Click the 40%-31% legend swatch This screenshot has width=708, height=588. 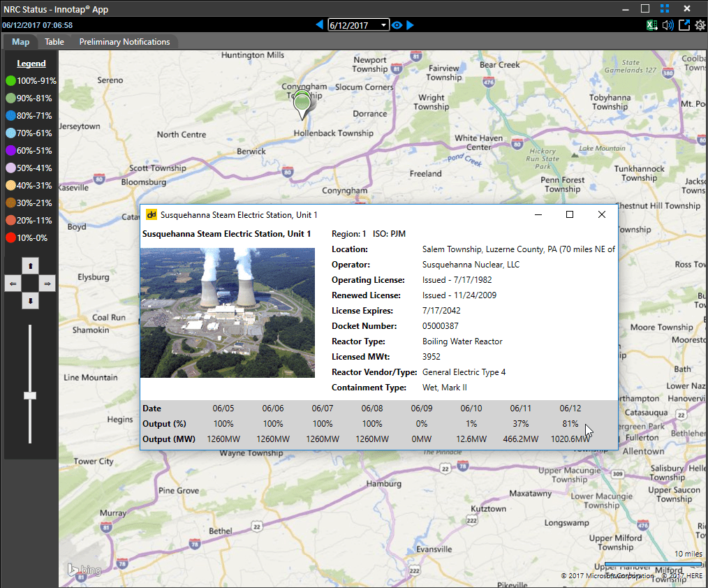pyautogui.click(x=11, y=186)
